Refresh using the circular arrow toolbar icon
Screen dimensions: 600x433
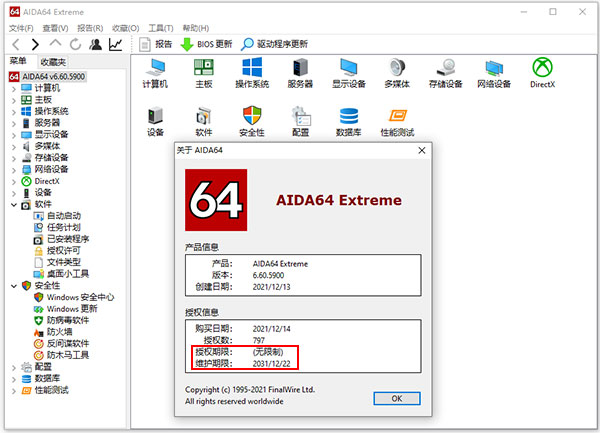pyautogui.click(x=75, y=44)
